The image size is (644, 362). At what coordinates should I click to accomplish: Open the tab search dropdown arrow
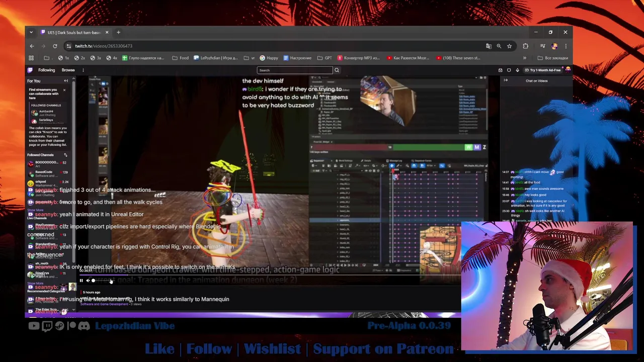31,32
